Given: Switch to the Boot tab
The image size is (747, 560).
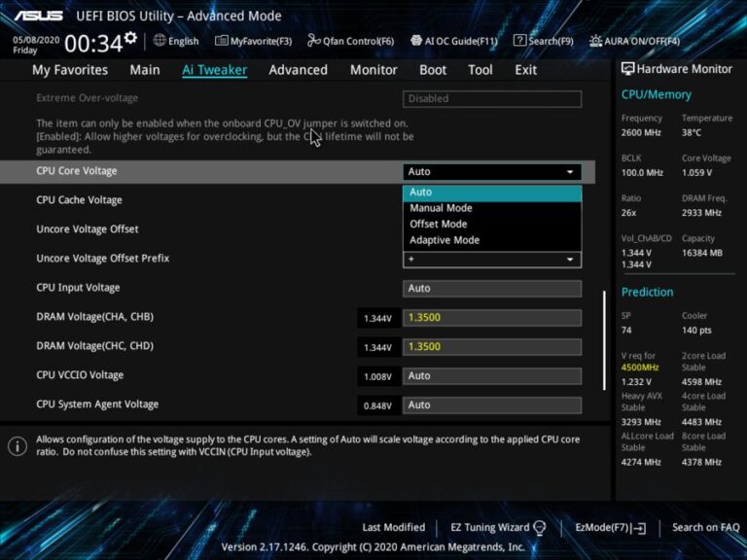Looking at the screenshot, I should click(433, 70).
